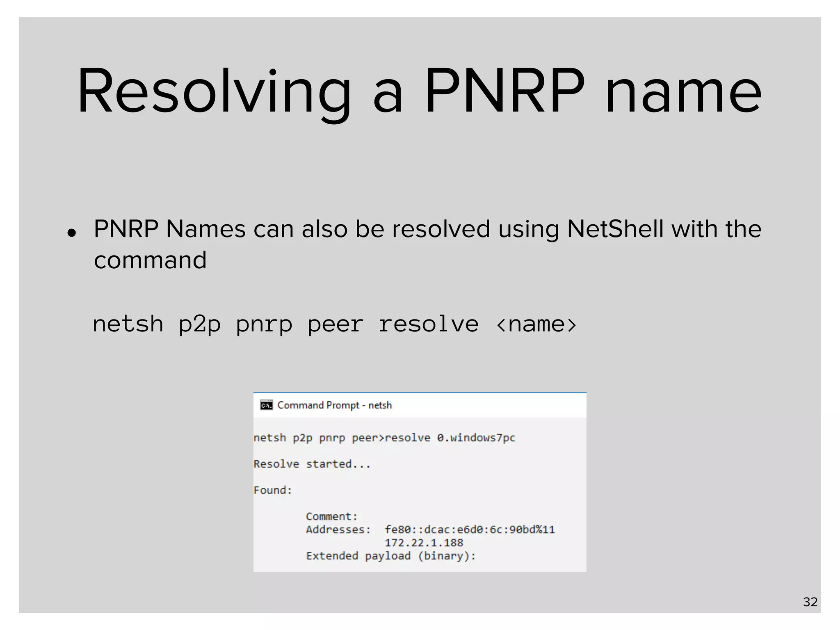The image size is (840, 630).
Task: Click the 'Extended payload (binary):' line
Action: [391, 556]
